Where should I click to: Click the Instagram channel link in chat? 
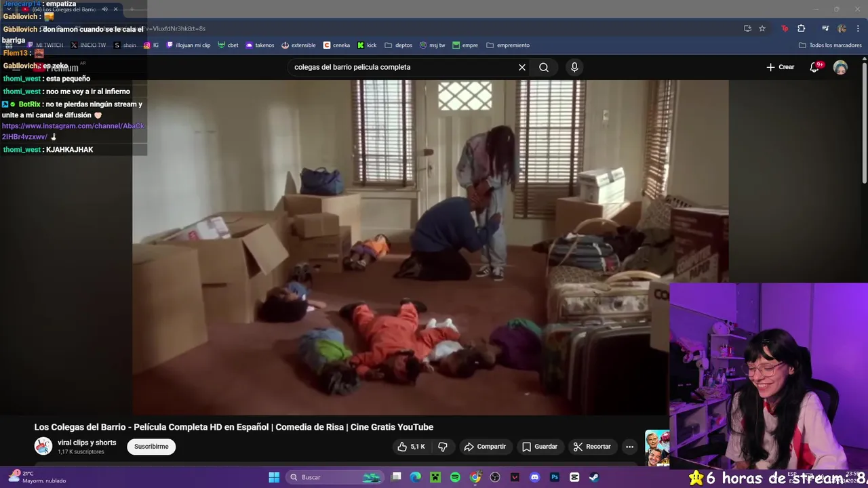[x=73, y=131]
